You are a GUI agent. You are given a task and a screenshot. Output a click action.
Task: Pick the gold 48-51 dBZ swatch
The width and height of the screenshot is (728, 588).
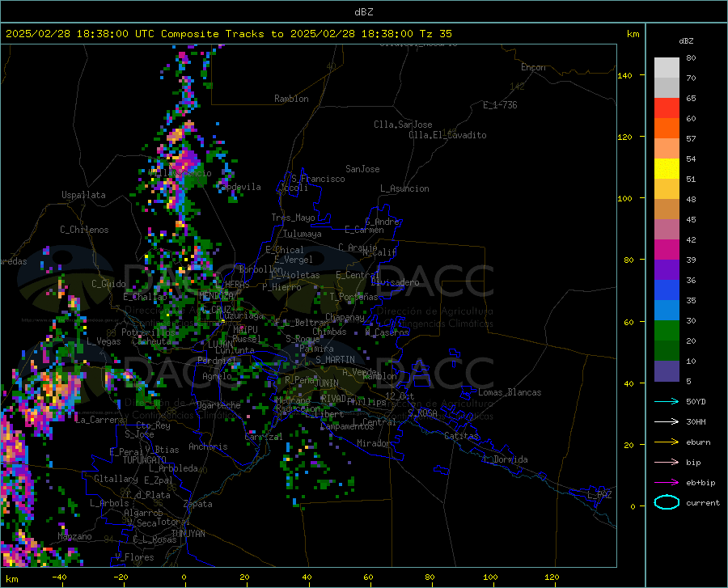click(x=667, y=189)
